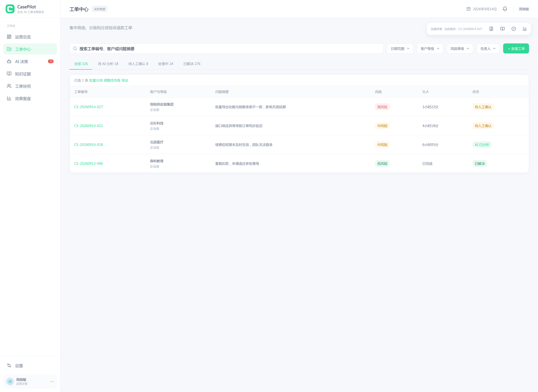
Task: Click the 批量分派 action link
Action: [96, 80]
